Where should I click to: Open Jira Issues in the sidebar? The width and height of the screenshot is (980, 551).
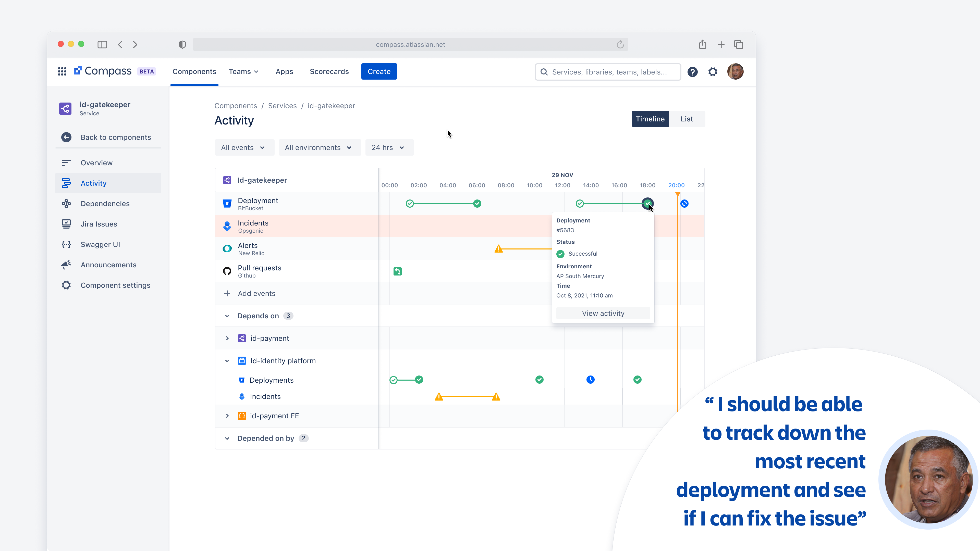pyautogui.click(x=108, y=224)
